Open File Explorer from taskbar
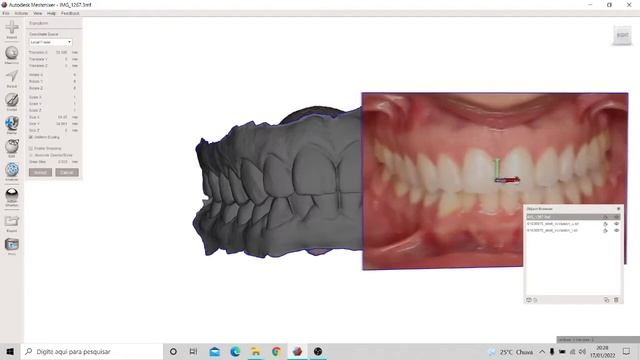The height and width of the screenshot is (360, 640). [256, 351]
